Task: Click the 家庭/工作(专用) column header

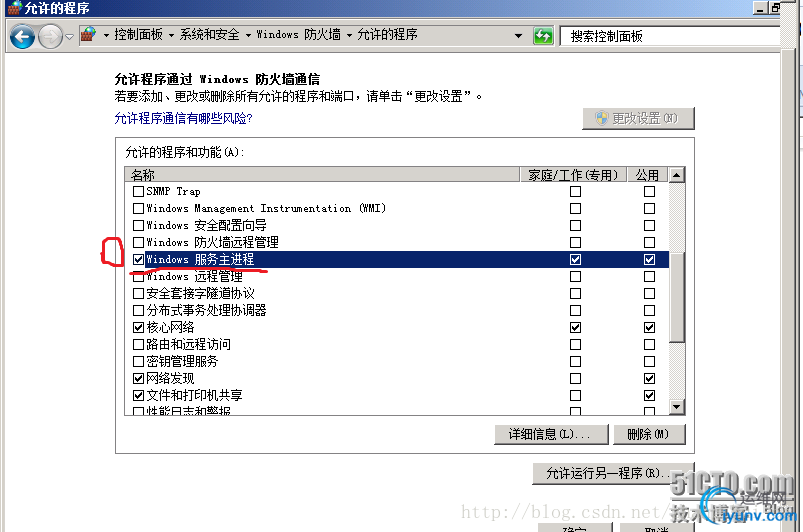Action: point(574,175)
